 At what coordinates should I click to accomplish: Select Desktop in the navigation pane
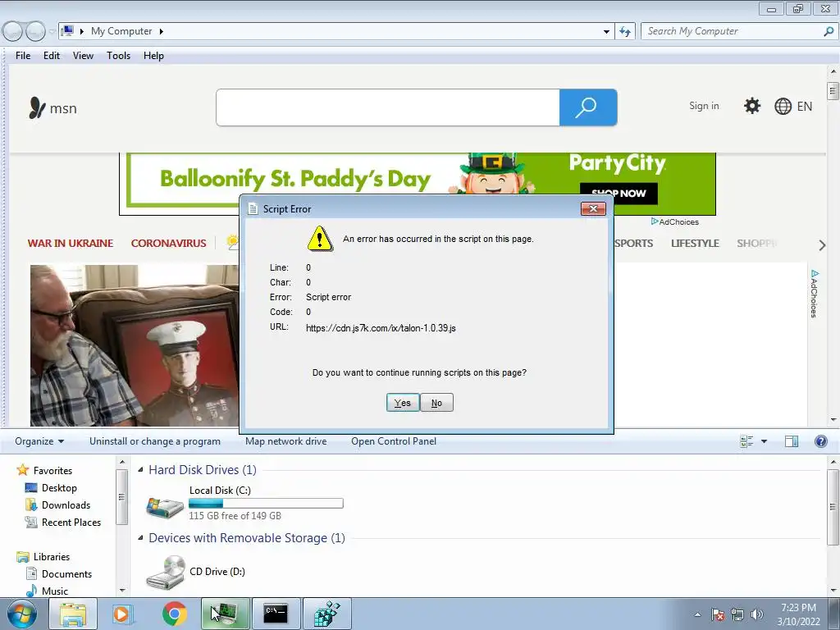[59, 488]
